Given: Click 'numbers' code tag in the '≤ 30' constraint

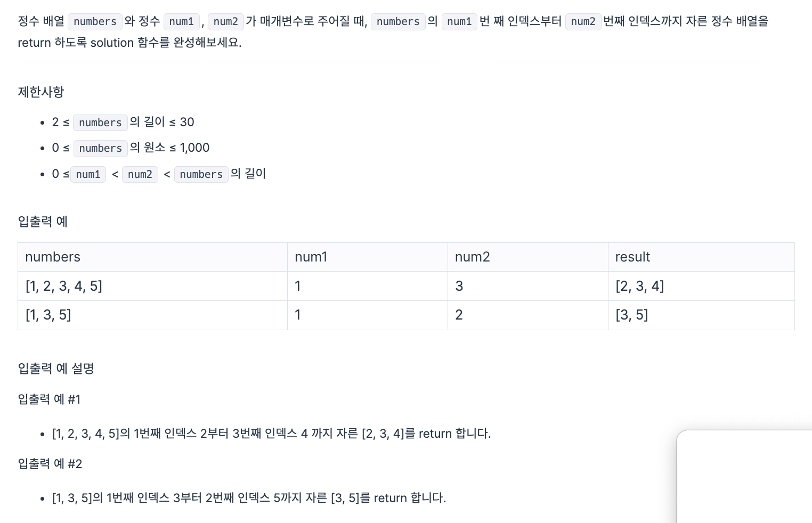Looking at the screenshot, I should (x=100, y=122).
